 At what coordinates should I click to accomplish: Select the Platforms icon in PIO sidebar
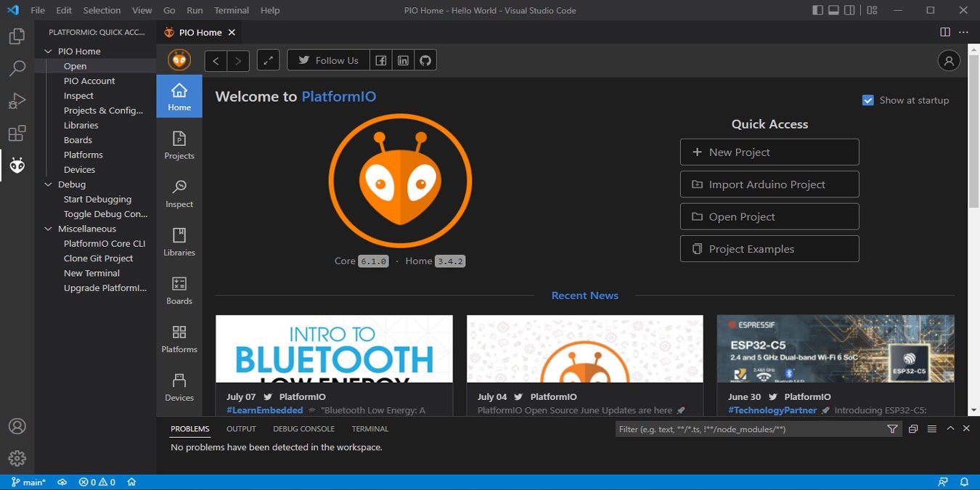pos(179,336)
